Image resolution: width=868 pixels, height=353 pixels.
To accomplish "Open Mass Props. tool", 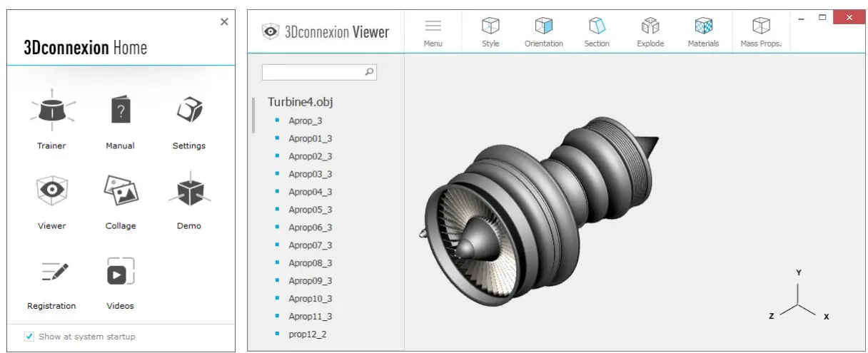I will tap(761, 32).
